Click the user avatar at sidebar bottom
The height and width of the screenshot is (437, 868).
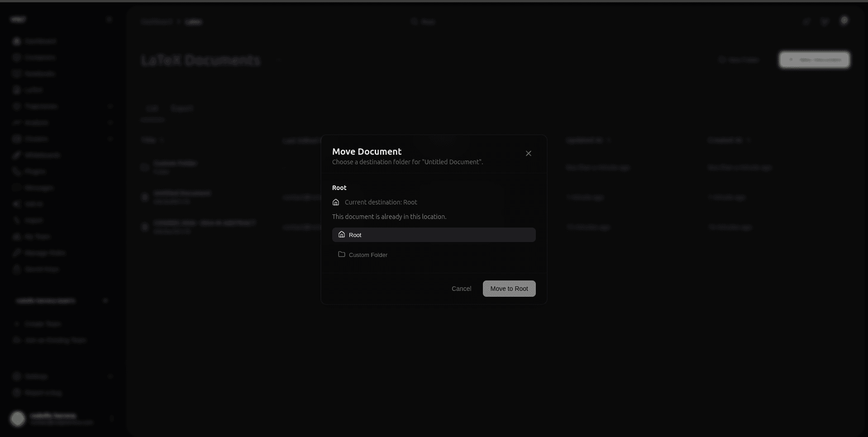(x=18, y=418)
